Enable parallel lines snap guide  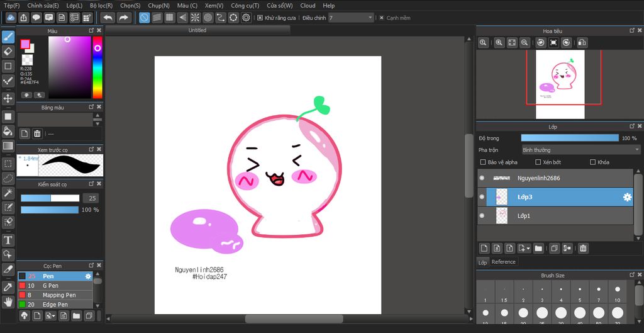(157, 18)
